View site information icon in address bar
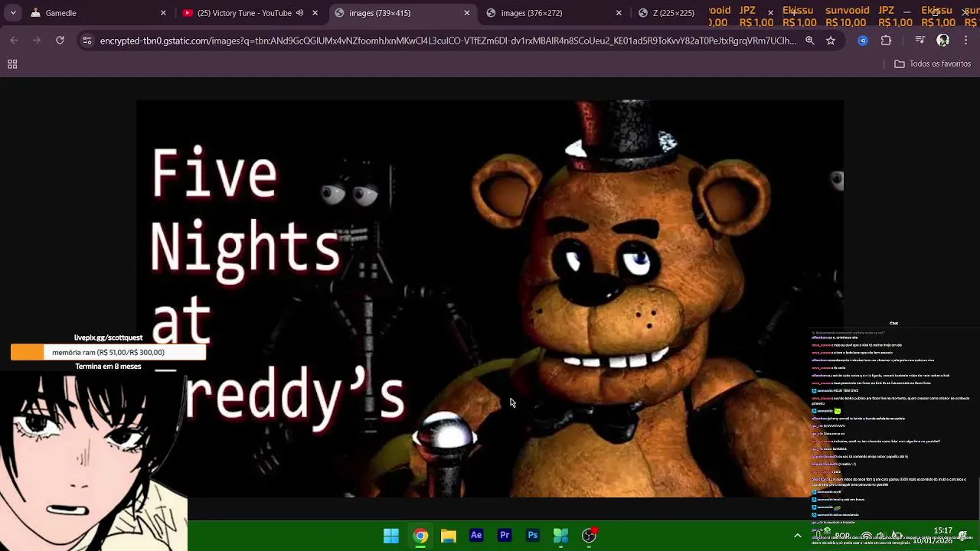The height and width of the screenshot is (551, 980). point(87,41)
